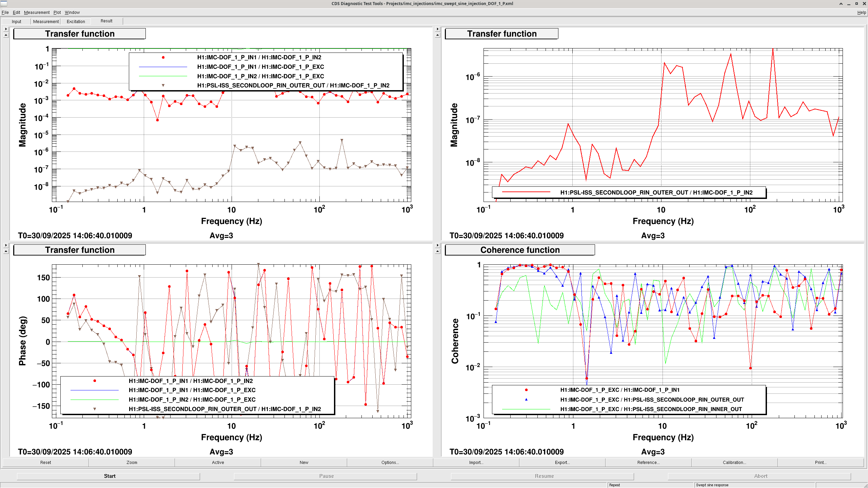Expand right-arrow options beside Coherence function plot
The image size is (868, 488).
(x=437, y=245)
